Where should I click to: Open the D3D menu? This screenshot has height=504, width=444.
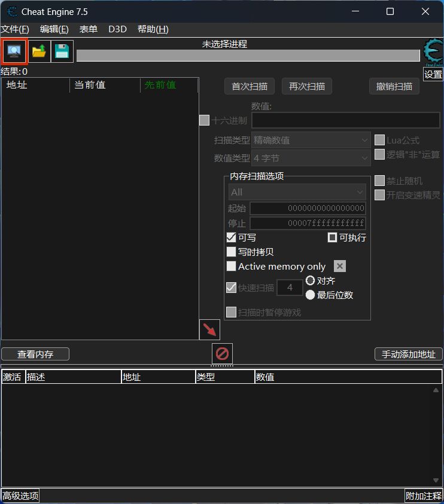117,29
